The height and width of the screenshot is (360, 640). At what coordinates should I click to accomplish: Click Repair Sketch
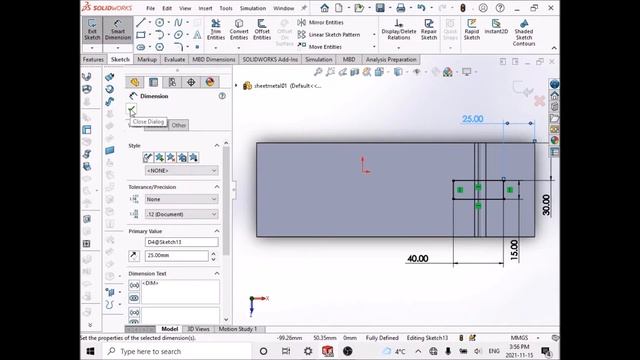[429, 30]
